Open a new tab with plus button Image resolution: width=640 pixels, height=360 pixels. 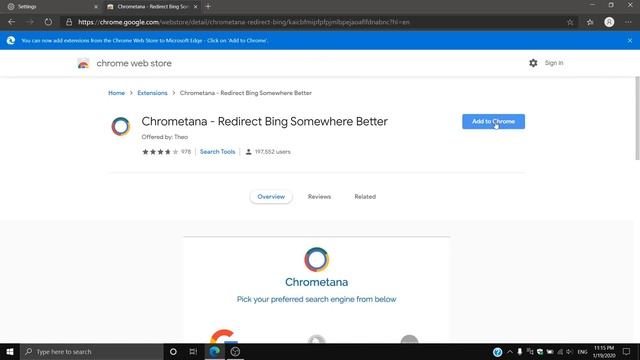[x=208, y=7]
